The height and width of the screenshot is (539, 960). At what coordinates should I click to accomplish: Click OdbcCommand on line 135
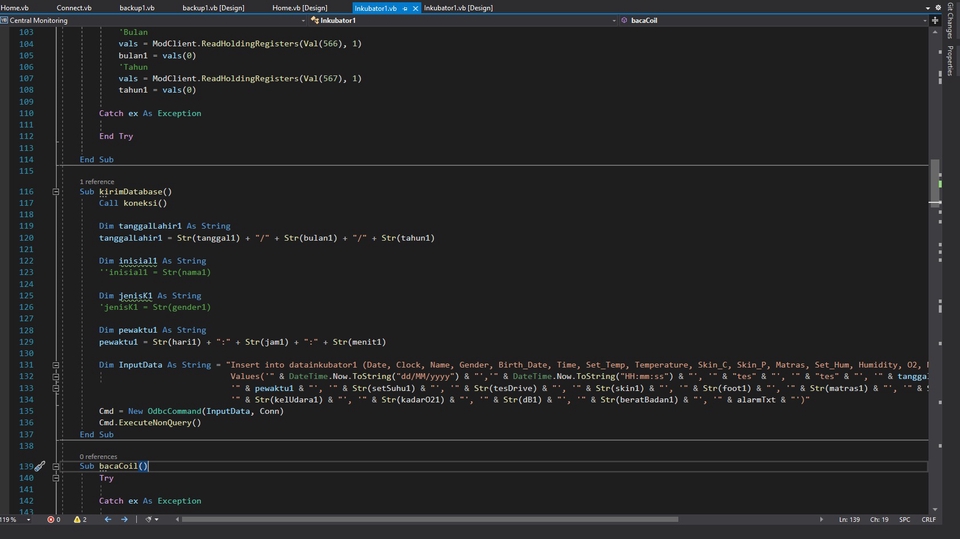tap(174, 411)
